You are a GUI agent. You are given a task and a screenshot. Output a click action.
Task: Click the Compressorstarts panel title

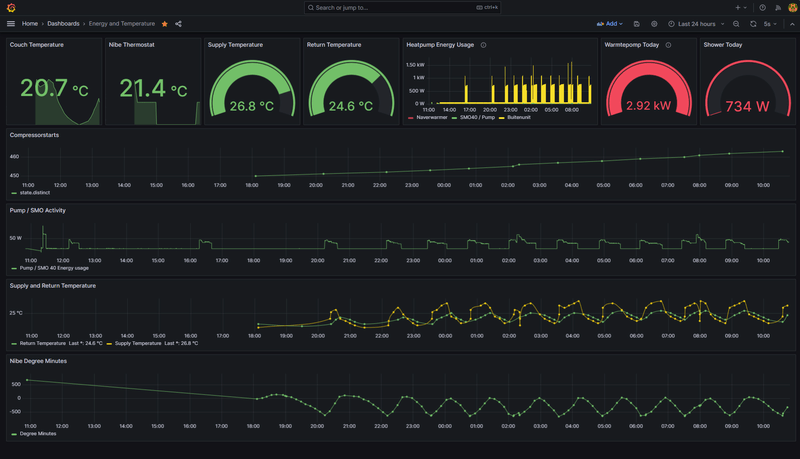click(x=34, y=135)
